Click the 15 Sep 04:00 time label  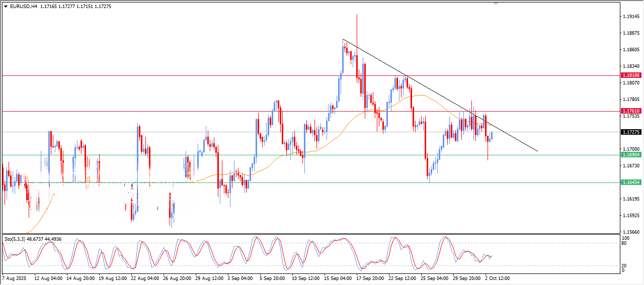point(338,277)
